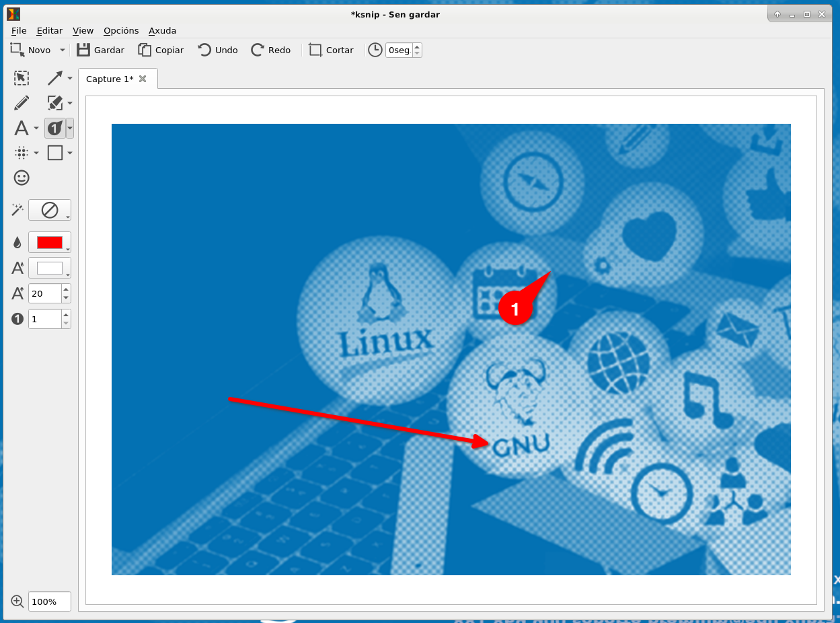840x623 pixels.
Task: Expand the Number tool variants dropdown arrow
Action: 70,128
